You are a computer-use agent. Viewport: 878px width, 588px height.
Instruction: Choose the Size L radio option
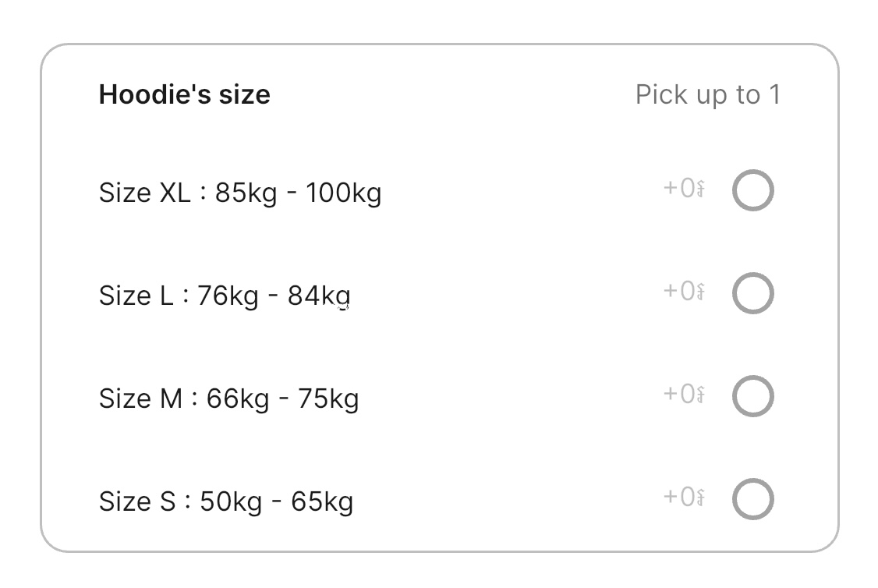752,294
